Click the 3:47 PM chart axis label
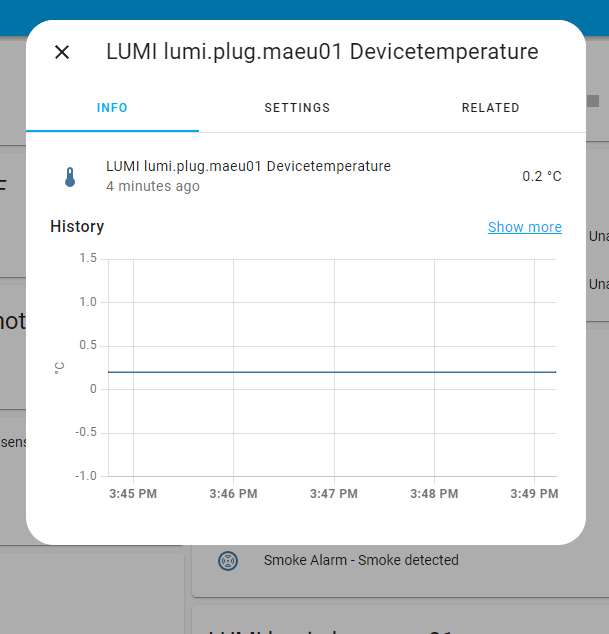 coord(334,494)
